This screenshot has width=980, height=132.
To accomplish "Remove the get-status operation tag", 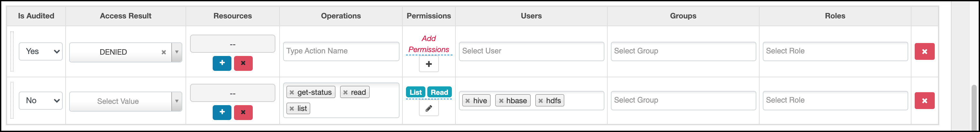I will point(292,93).
